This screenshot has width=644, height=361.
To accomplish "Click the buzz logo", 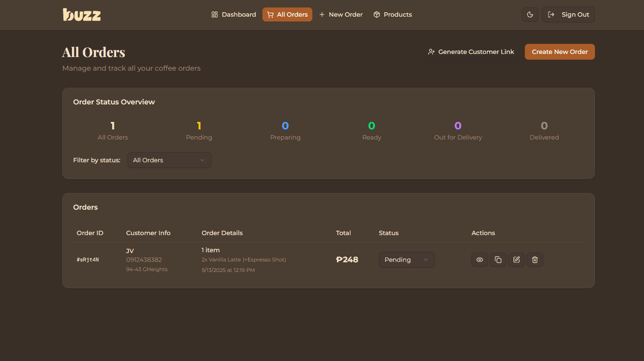I will coord(81,14).
